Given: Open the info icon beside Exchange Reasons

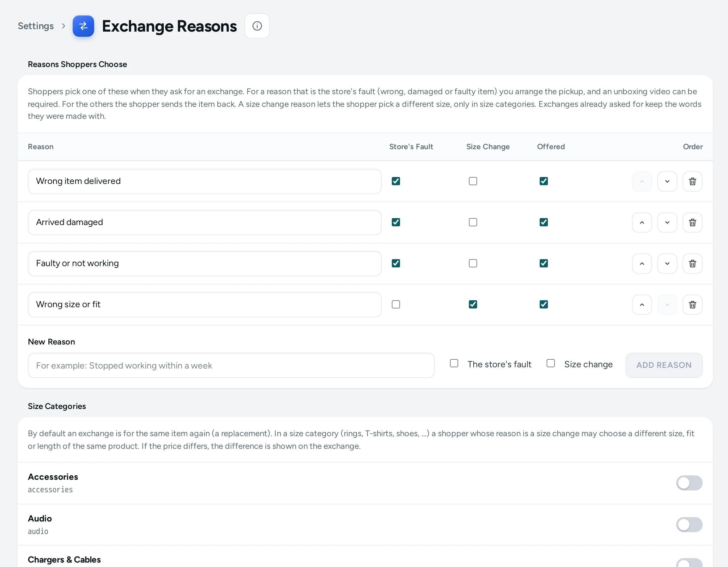Looking at the screenshot, I should point(257,26).
